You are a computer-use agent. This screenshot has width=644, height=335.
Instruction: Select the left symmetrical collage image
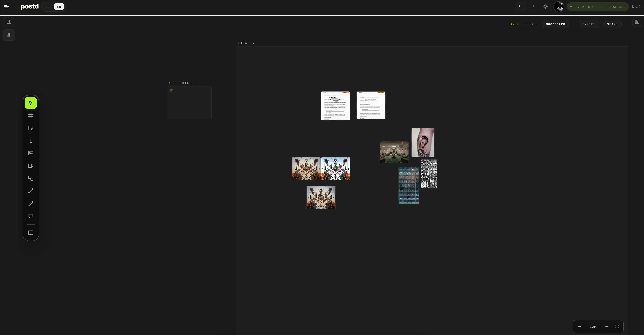[x=306, y=169]
